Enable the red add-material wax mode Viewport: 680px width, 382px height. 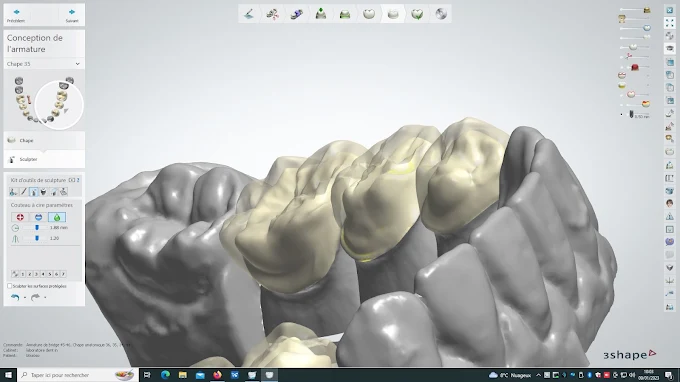[20, 217]
